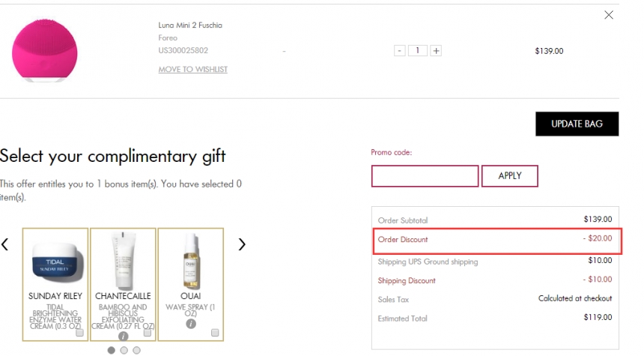Open info icon for Chantecaille exfoliating cream
This screenshot has width=644, height=356.
(x=123, y=336)
